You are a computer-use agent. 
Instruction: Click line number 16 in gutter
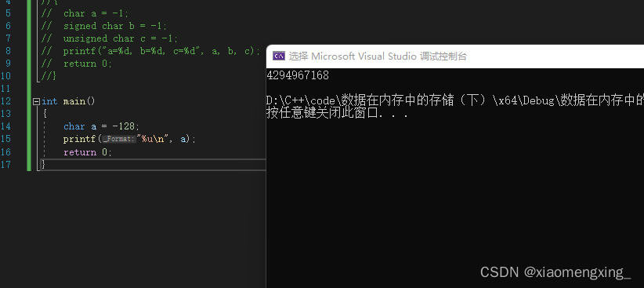tap(5, 151)
